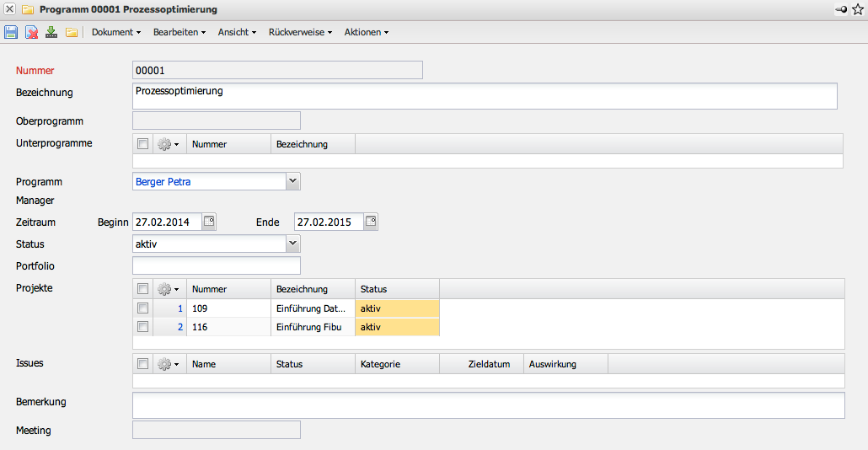Viewport: 868px width, 450px height.
Task: Open the gear dropdown in Unterprogramme table
Action: pyautogui.click(x=169, y=144)
